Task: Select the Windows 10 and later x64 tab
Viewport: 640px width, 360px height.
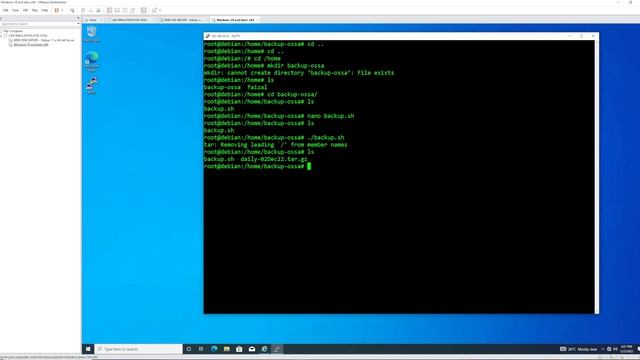Action: [235, 20]
